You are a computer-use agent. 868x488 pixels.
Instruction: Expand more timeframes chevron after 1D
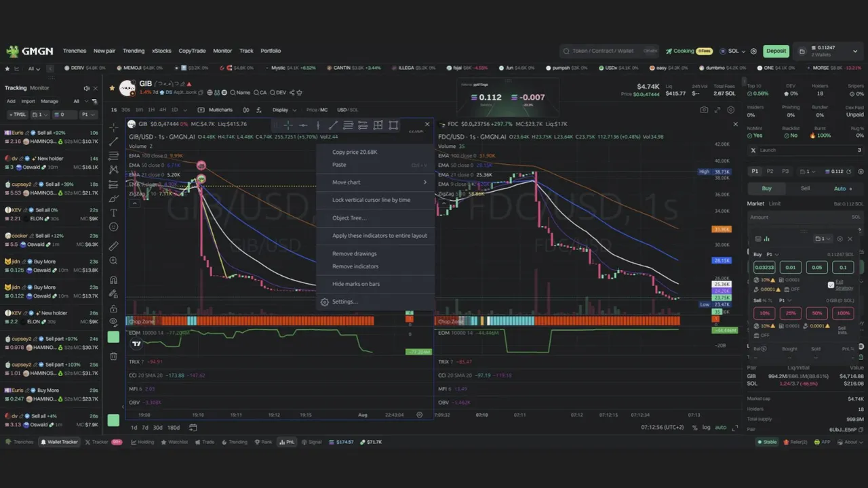186,110
